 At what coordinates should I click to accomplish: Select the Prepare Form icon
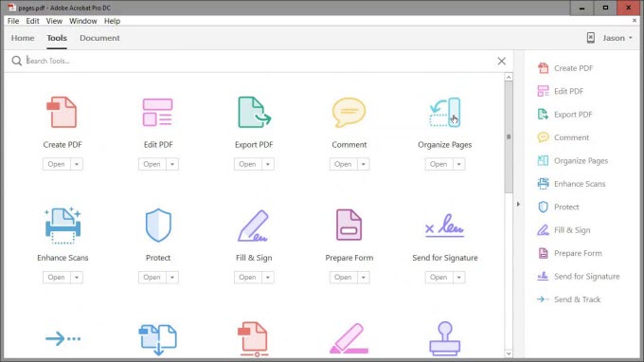(x=349, y=225)
